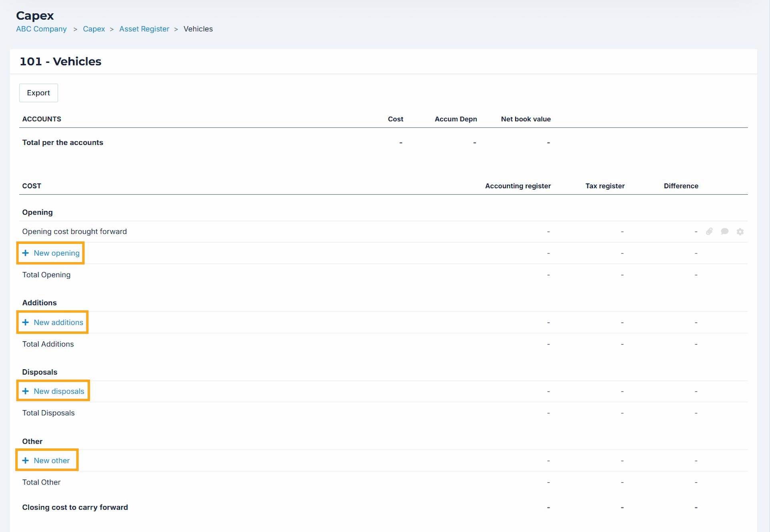The image size is (770, 532).
Task: Select the Opening cost brought forward row
Action: [x=74, y=231]
